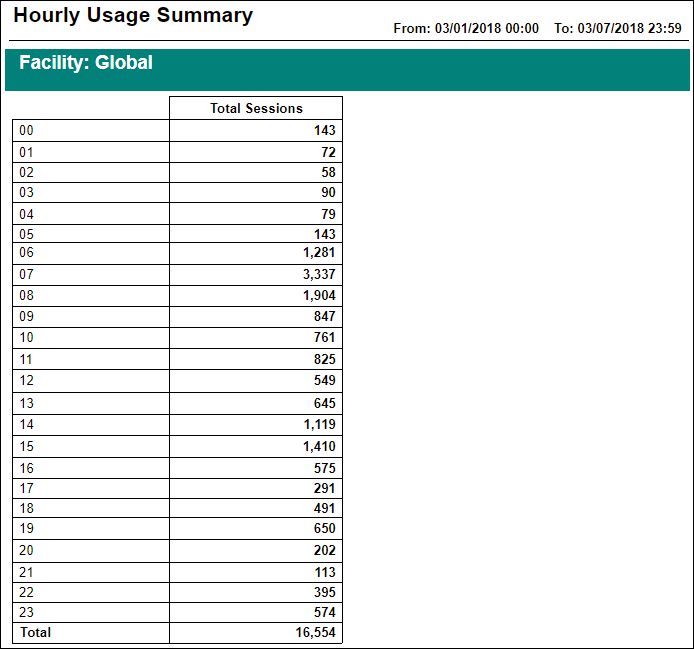Click sessions value 650 for hour 19
The height and width of the screenshot is (649, 694).
pos(325,528)
